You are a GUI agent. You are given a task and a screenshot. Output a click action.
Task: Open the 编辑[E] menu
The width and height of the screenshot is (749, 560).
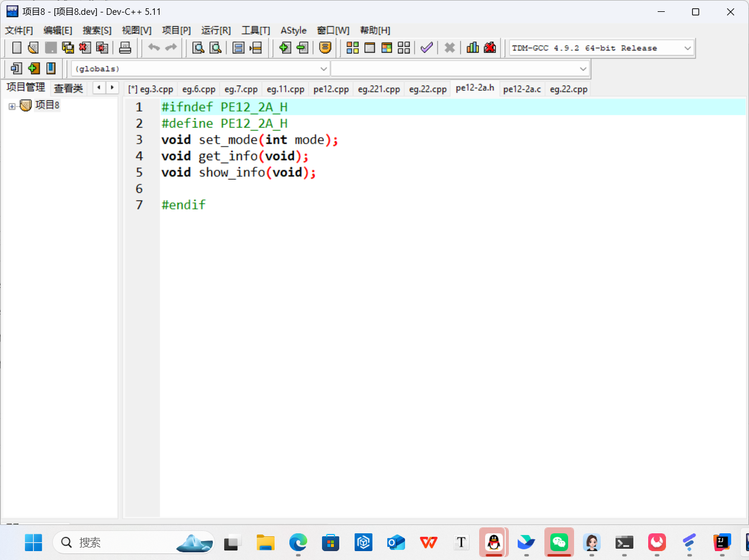(58, 30)
